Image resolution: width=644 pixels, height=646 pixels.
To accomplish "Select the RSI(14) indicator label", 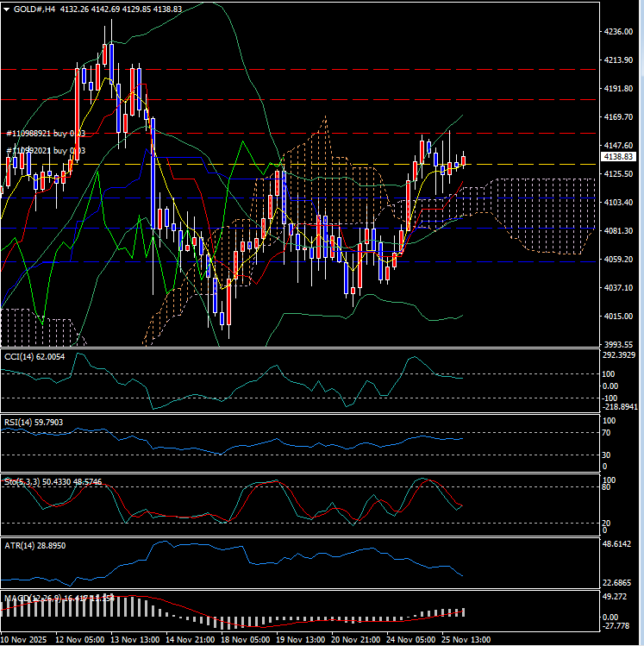I will (34, 422).
